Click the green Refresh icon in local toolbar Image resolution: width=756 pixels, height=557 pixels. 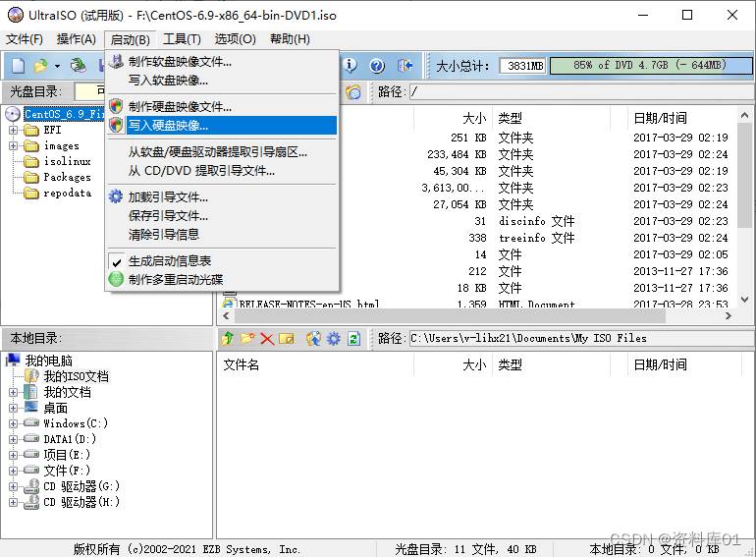(353, 339)
